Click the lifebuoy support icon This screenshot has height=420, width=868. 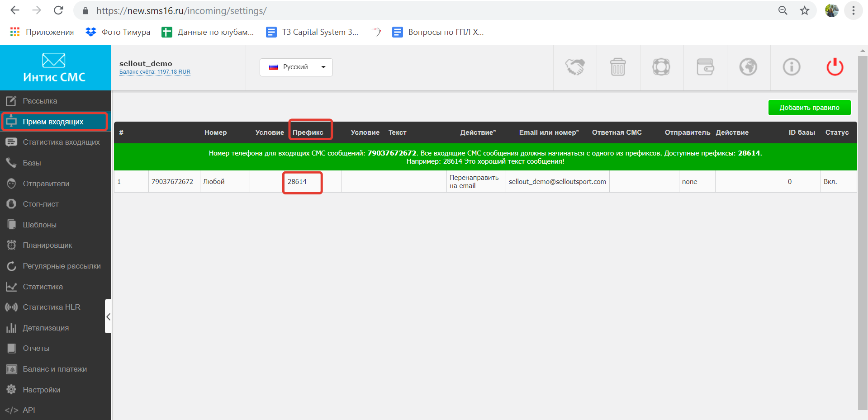[661, 67]
